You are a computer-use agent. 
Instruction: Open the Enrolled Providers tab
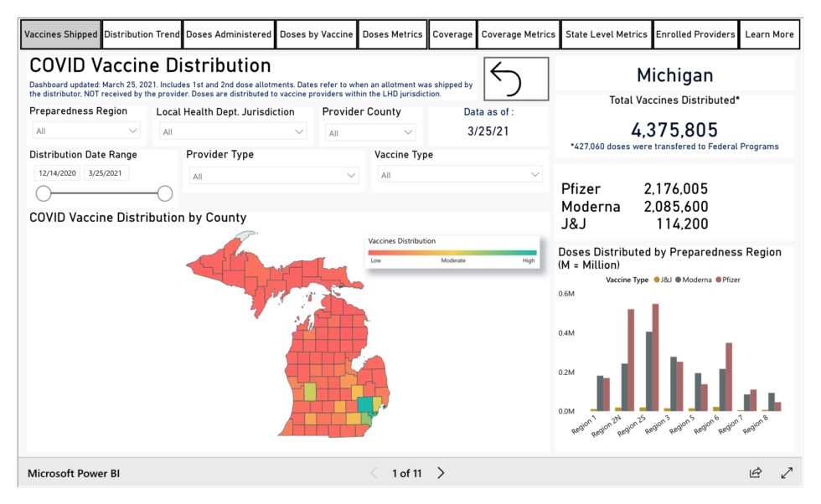pos(695,34)
